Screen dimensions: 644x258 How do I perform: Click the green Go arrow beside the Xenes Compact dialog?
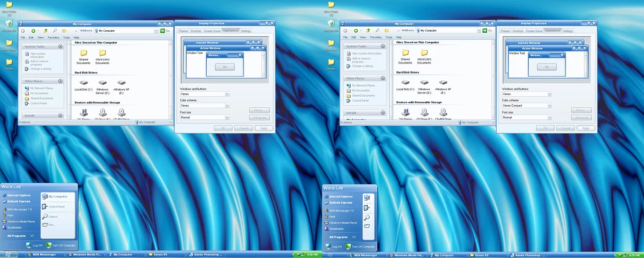click(484, 31)
